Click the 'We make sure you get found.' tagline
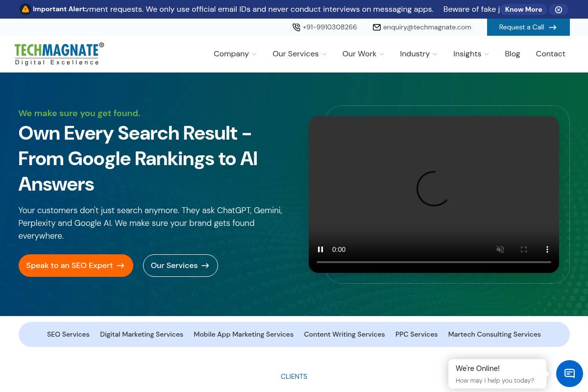Screen dimensions: 588x392 79,113
